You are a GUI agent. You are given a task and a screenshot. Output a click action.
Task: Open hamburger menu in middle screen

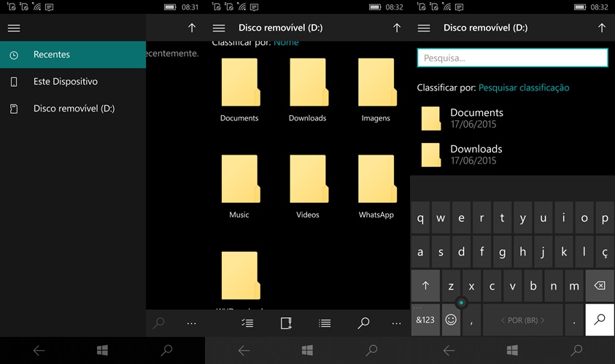[219, 28]
